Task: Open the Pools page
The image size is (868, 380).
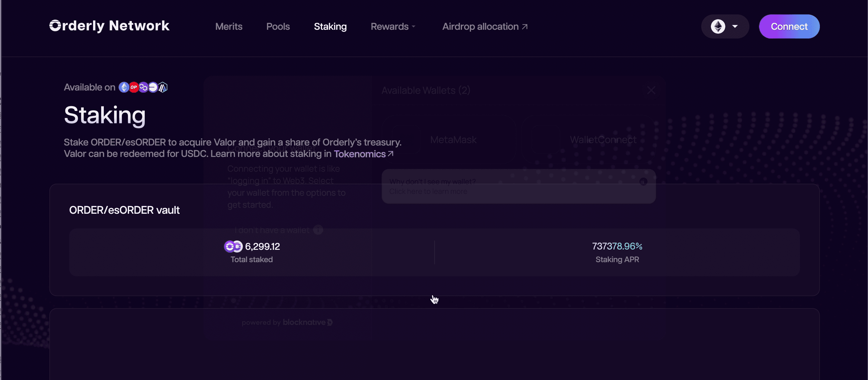Action: click(x=278, y=26)
